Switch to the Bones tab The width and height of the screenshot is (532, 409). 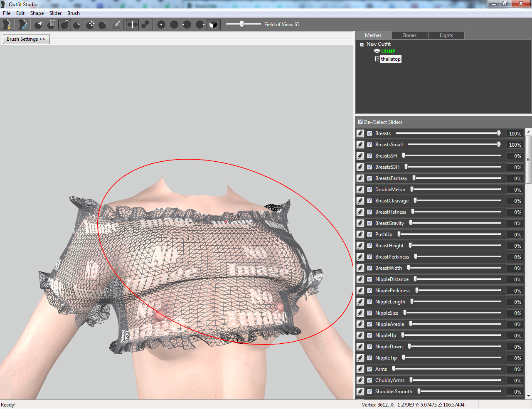tap(410, 35)
